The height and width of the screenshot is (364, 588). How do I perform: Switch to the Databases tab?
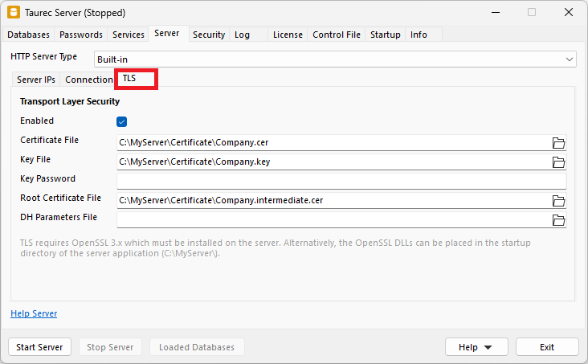28,35
